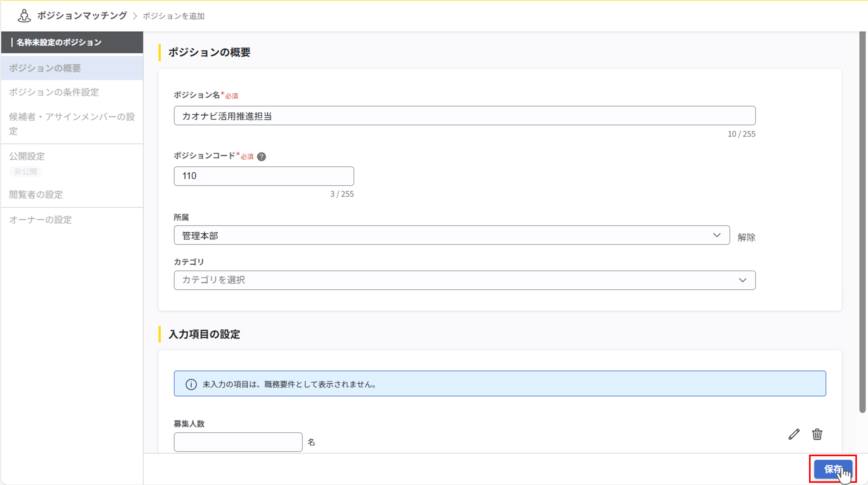Expand the 所属 chevron arrow

coord(717,235)
